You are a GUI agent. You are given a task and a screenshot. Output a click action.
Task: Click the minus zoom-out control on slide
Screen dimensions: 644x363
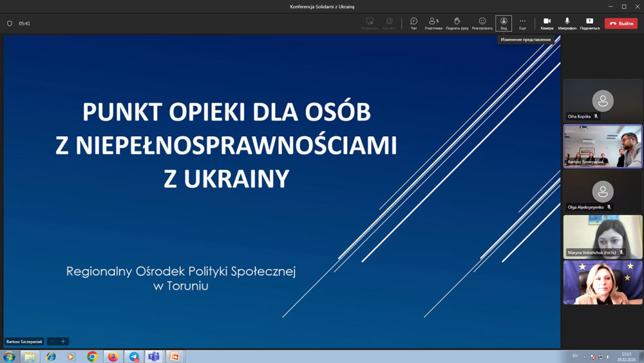[53, 342]
